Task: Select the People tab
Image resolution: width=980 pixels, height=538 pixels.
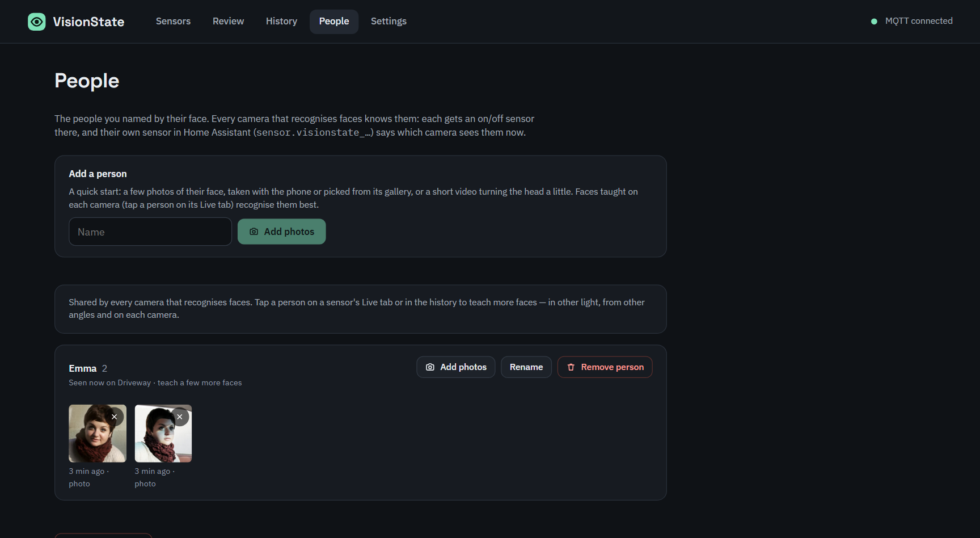Action: pyautogui.click(x=334, y=22)
